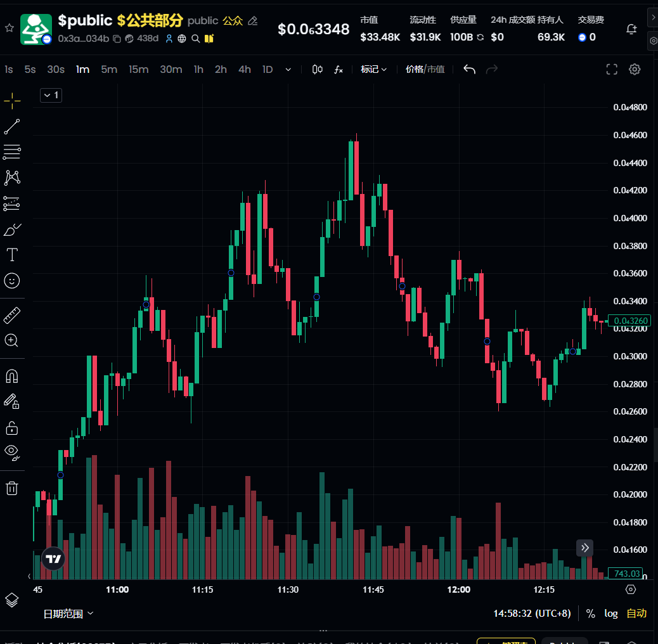
Task: Switch to the 4h timeframe
Action: [x=245, y=69]
